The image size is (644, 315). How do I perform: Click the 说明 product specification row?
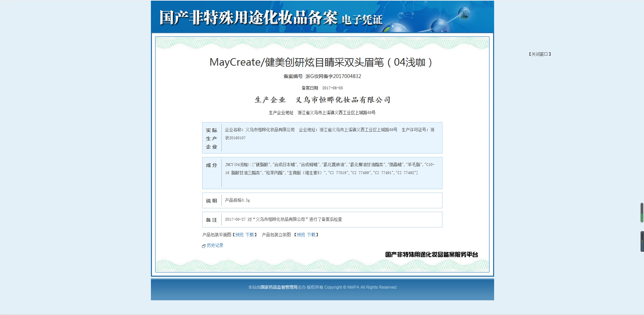coord(322,200)
